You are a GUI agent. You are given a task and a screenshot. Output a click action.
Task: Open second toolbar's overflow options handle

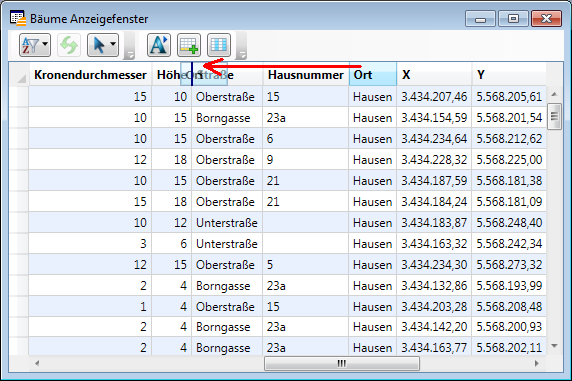click(x=241, y=46)
